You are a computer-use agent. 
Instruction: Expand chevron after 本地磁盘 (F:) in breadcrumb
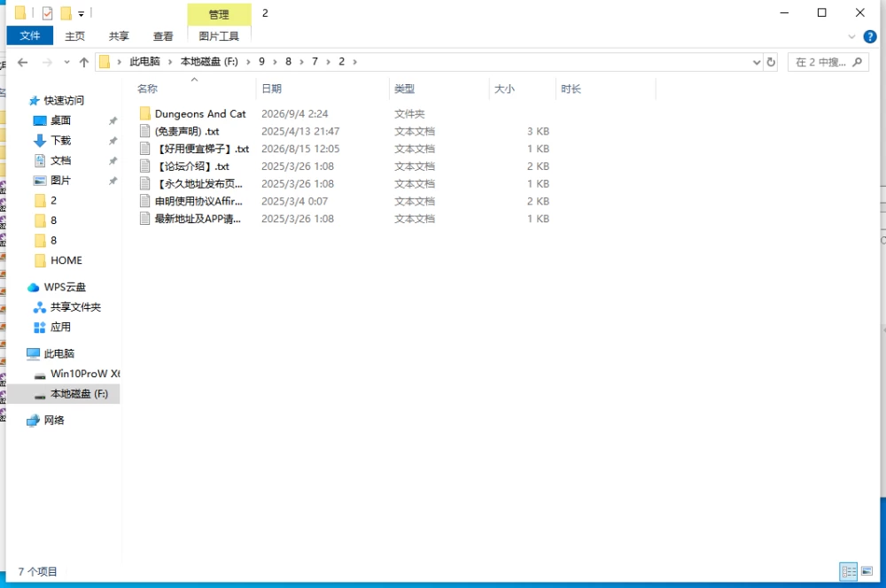[248, 62]
